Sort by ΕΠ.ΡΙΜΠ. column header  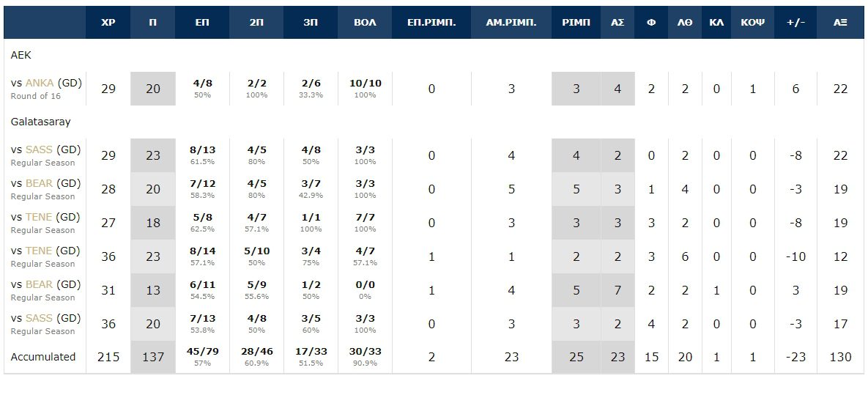click(x=431, y=23)
